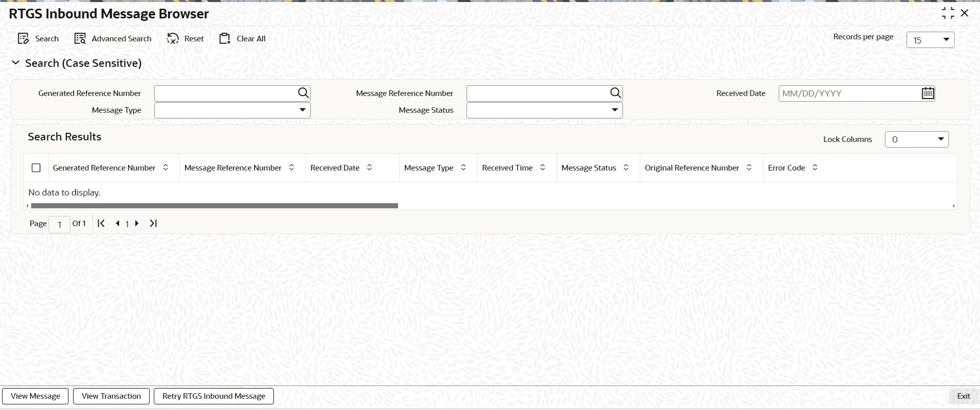Go to the last results page

click(153, 224)
